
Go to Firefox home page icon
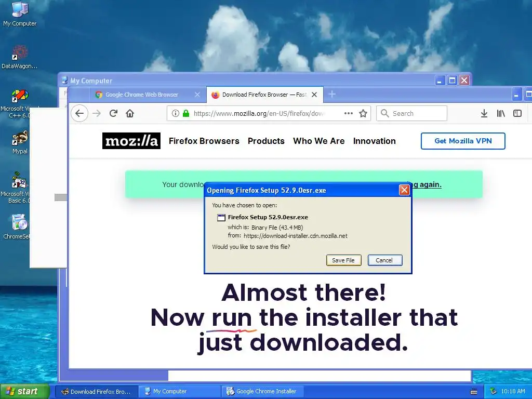[130, 113]
